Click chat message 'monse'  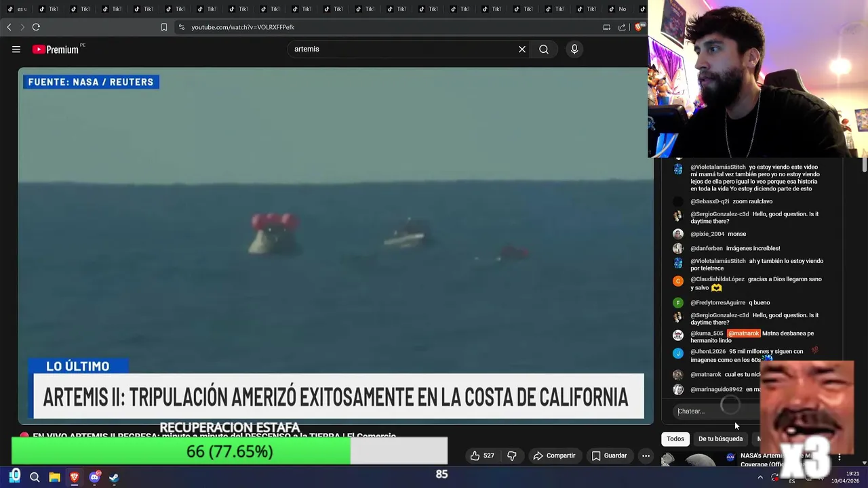coord(736,234)
